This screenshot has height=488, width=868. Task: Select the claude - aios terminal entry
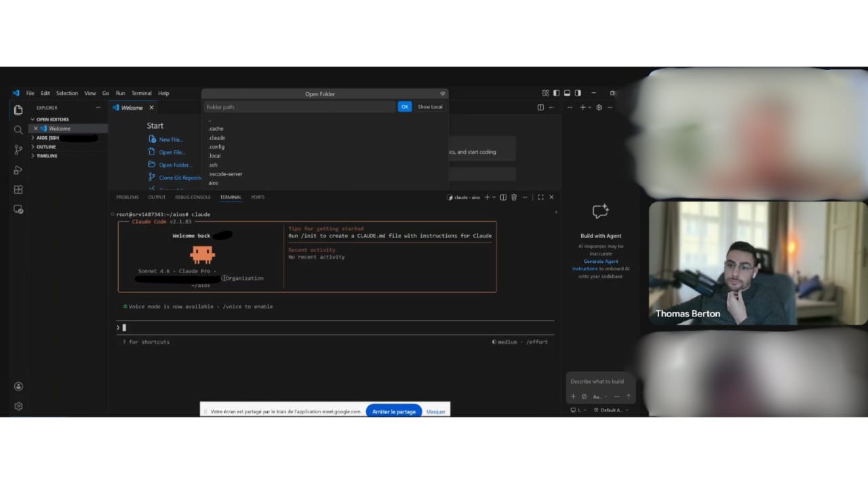coord(464,197)
